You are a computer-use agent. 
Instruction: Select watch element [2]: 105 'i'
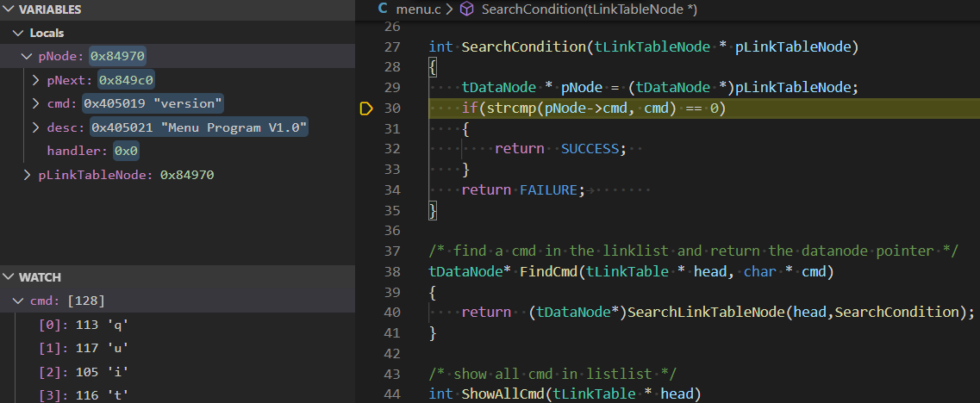click(178, 372)
